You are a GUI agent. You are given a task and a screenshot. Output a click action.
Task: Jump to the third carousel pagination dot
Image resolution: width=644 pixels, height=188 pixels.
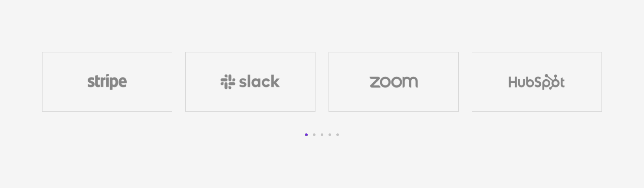coord(322,135)
